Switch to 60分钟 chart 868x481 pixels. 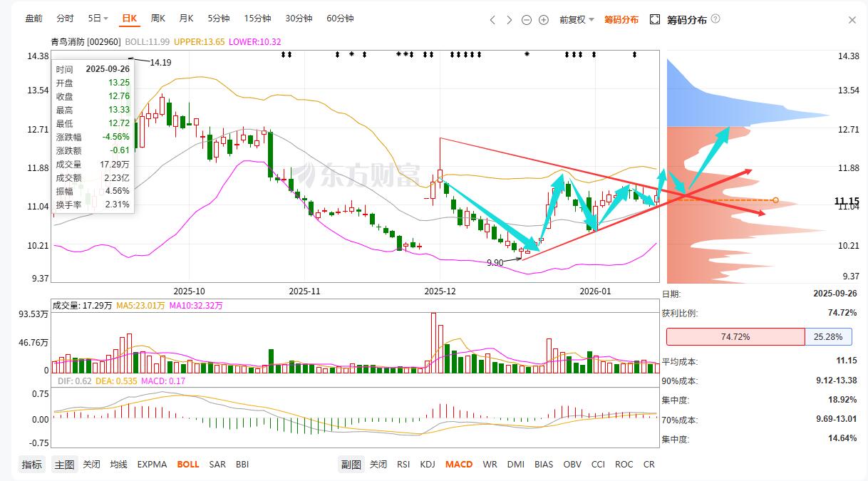[x=340, y=19]
